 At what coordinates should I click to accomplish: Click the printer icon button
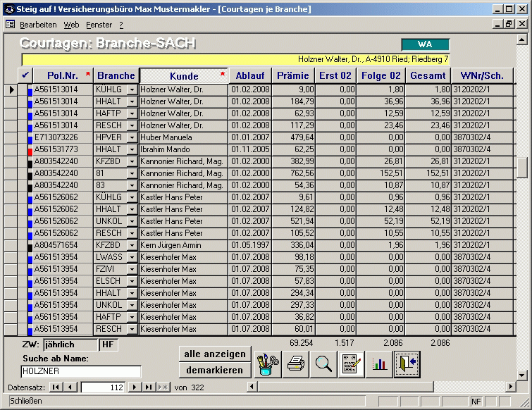click(295, 364)
